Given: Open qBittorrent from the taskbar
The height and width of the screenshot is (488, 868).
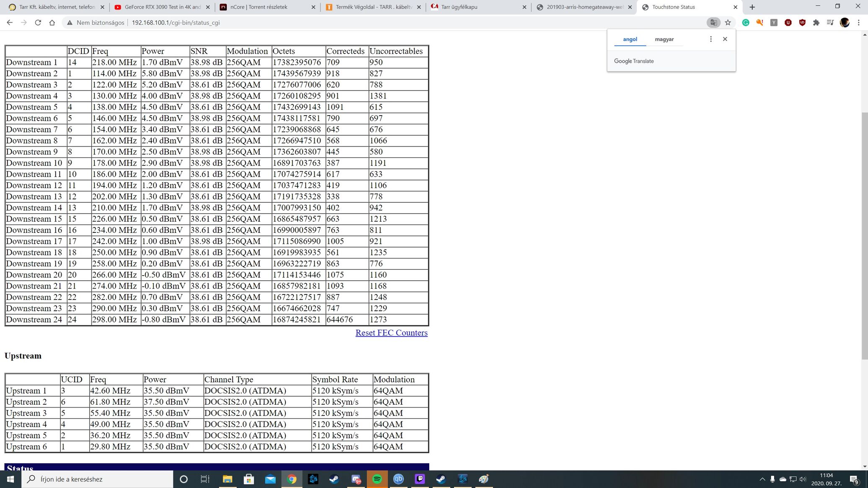Looking at the screenshot, I should (x=398, y=479).
